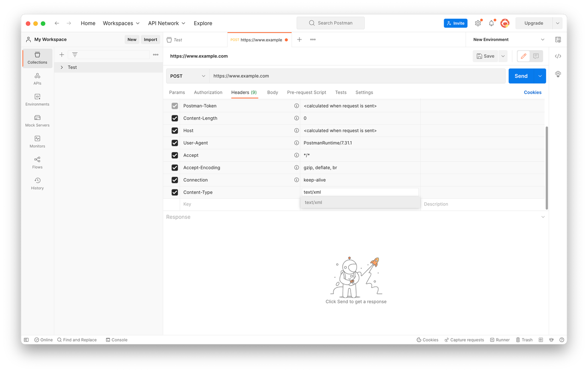Open Capture requests from status bar
Image resolution: width=588 pixels, height=372 pixels.
click(x=464, y=340)
